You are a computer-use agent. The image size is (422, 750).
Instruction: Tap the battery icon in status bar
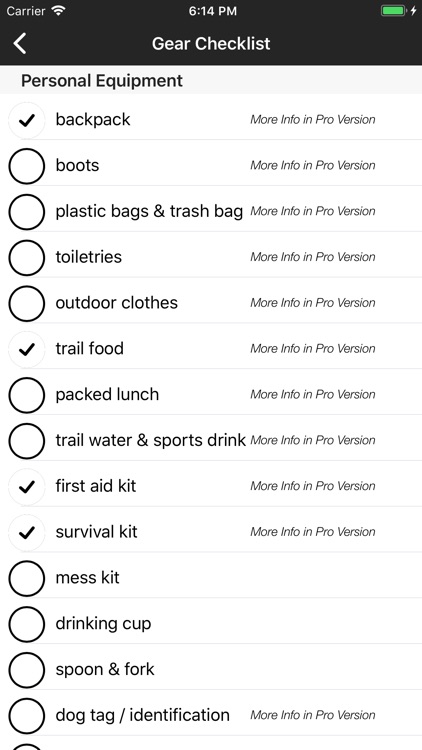[x=393, y=11]
